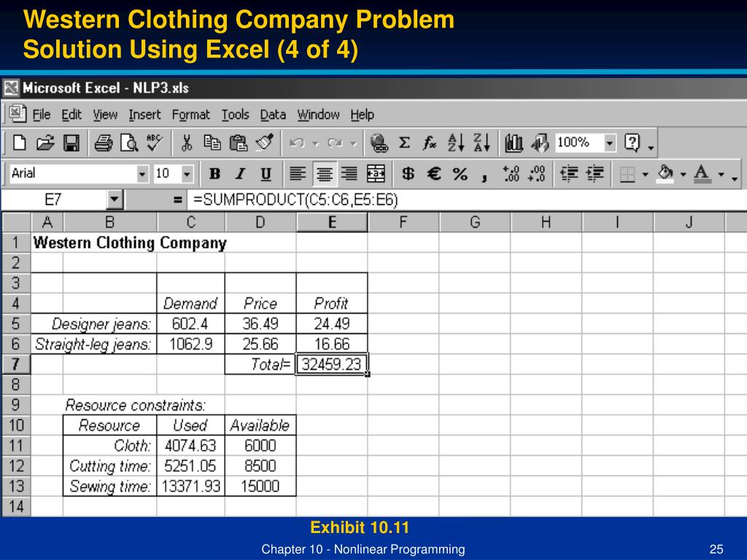Toggle Italic formatting
747x560 pixels.
coord(241,174)
